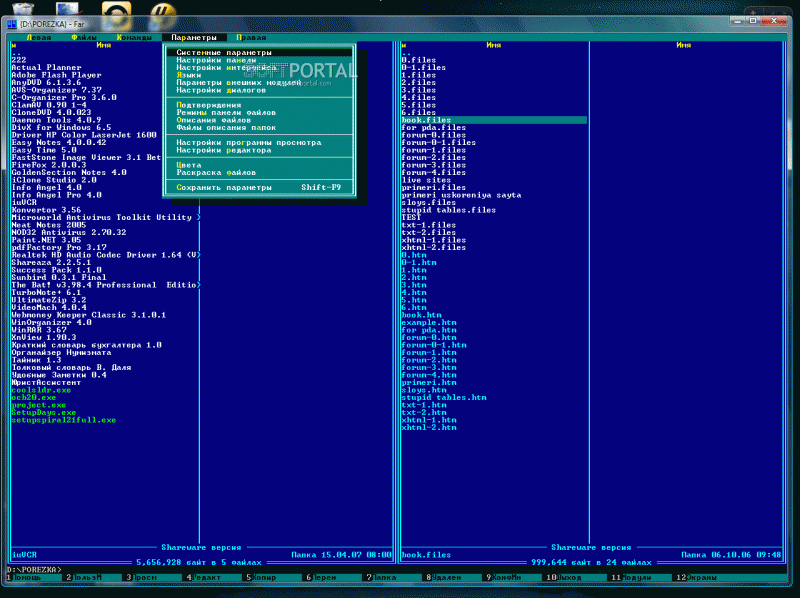Click Сохранить параметры Shift-F9 entry
Image resolution: width=800 pixels, height=598 pixels.
[259, 188]
